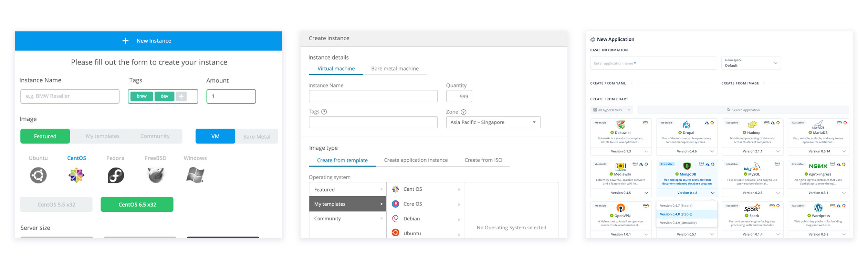Screen dimensions: 868x269
Task: Open the Drupal chart icon
Action: [686, 124]
